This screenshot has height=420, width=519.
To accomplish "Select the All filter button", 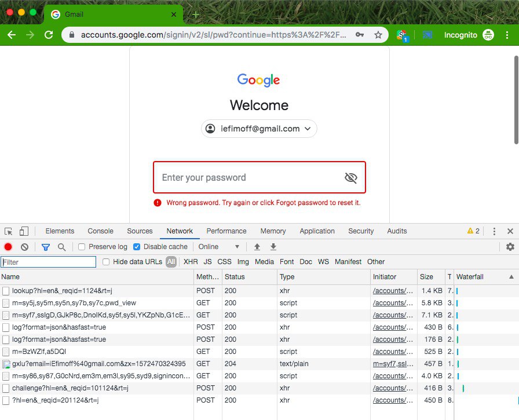I will (171, 262).
